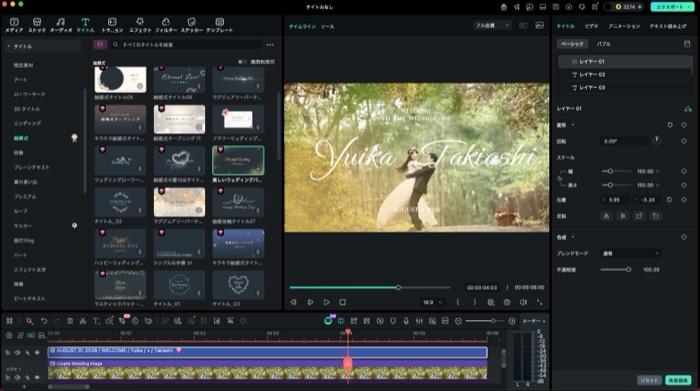700x391 pixels.
Task: Click the preview zoom magnifier icon
Action: pos(491,302)
